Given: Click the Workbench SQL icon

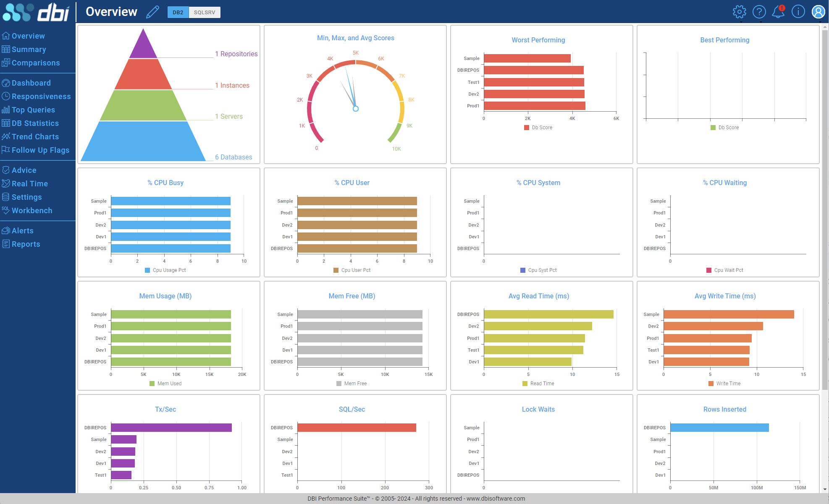Looking at the screenshot, I should 5,210.
